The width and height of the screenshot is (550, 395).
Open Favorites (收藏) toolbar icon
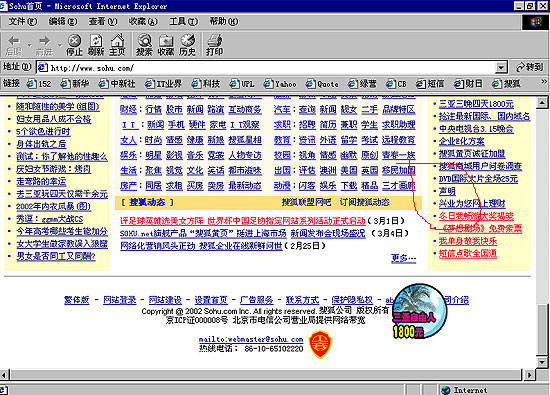click(166, 45)
